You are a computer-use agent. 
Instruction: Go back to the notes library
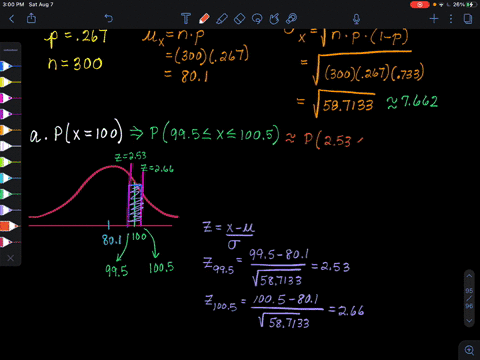click(x=12, y=19)
